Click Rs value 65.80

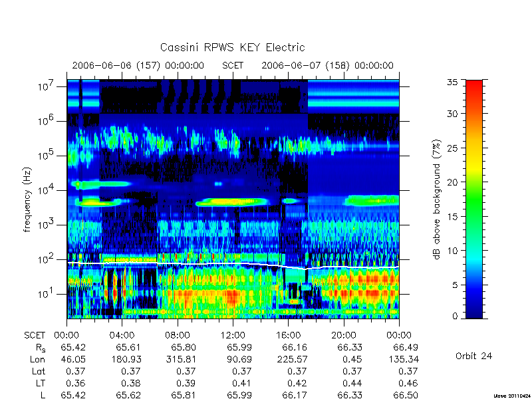click(x=184, y=347)
